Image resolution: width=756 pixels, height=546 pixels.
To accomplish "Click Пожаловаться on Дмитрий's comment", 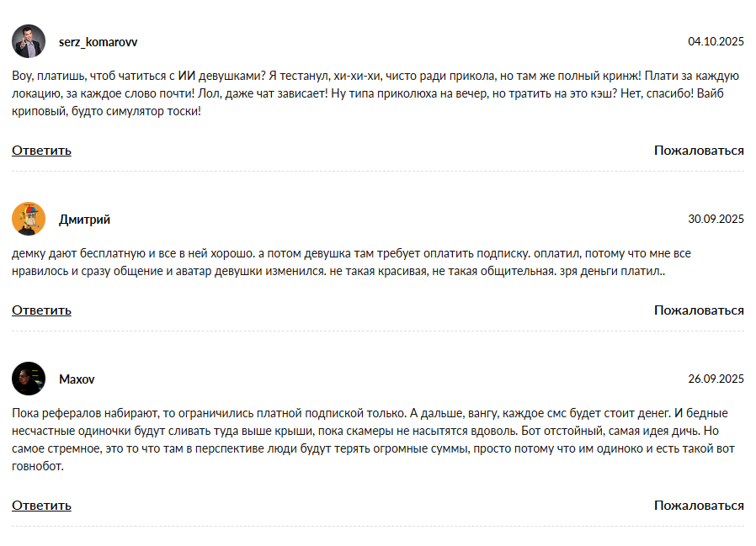I will pyautogui.click(x=699, y=310).
